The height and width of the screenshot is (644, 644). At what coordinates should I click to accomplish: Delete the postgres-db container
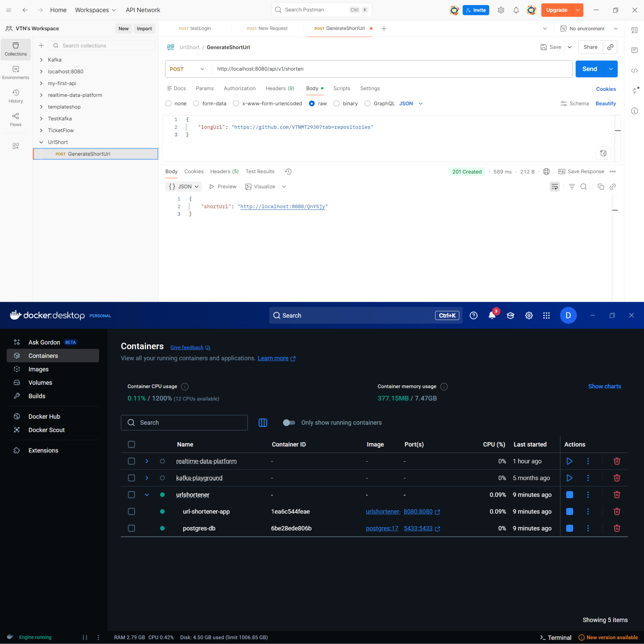point(617,528)
